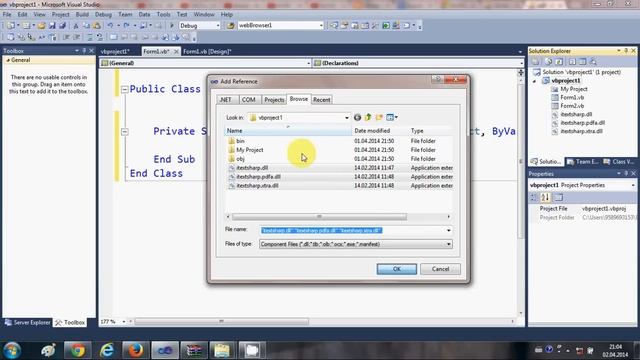Open Firefox from the taskbar
This screenshot has width=640, height=360.
coord(136,350)
